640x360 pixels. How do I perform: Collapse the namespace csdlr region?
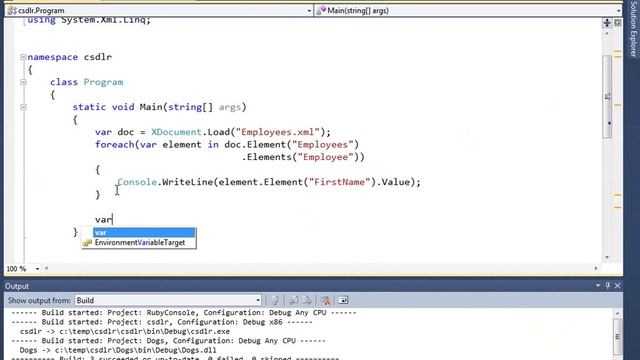(23, 57)
